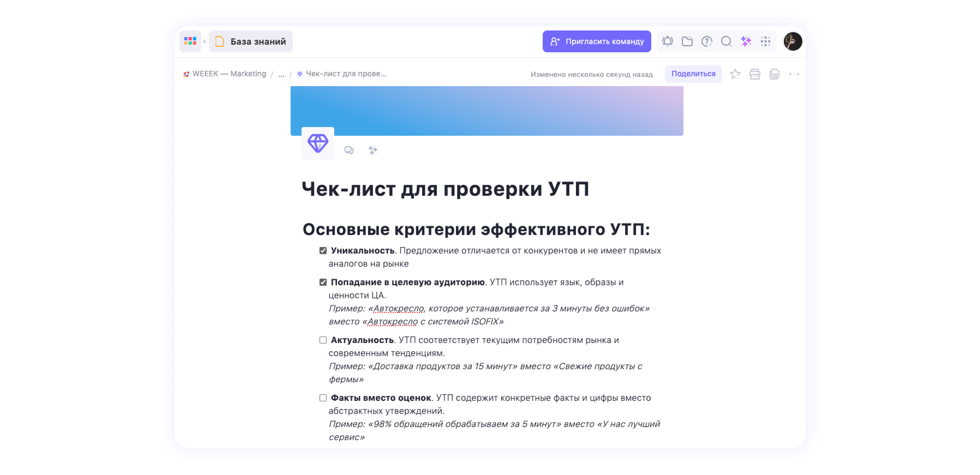Open help via the question mark icon
980x475 pixels.
coord(707,41)
